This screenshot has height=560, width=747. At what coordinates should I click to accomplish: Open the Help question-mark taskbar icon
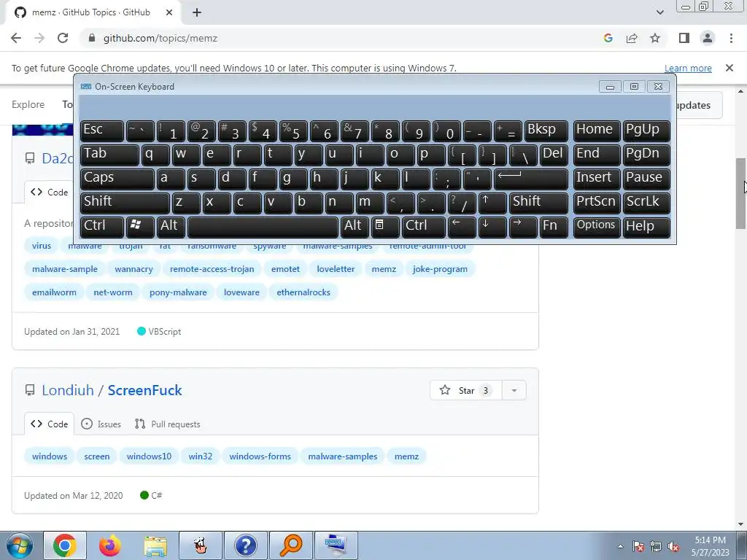click(246, 545)
